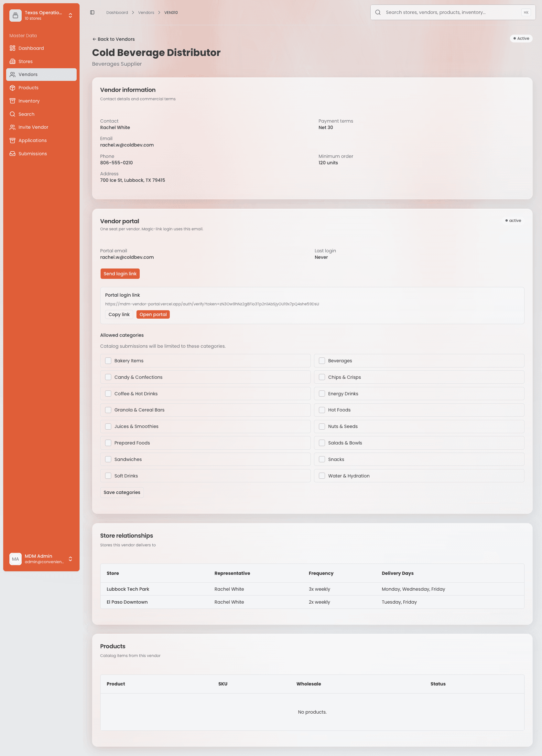
Task: Click the portal login URL text
Action: [212, 304]
